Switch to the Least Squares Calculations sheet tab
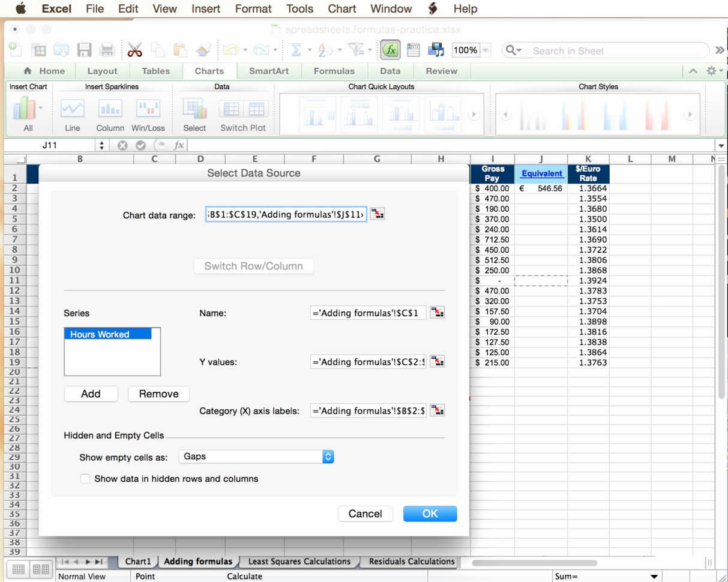The width and height of the screenshot is (728, 582). tap(298, 561)
